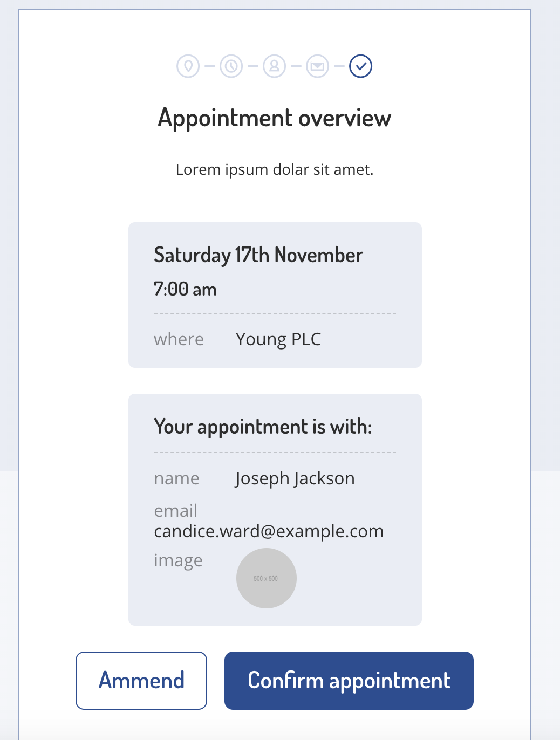
Task: Click the Ammend button
Action: (141, 681)
